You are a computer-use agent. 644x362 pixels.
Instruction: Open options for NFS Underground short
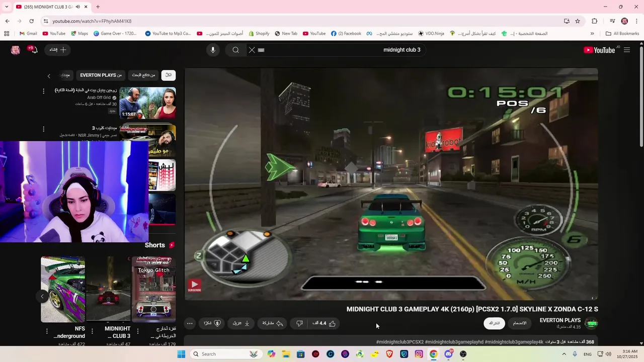(x=47, y=331)
